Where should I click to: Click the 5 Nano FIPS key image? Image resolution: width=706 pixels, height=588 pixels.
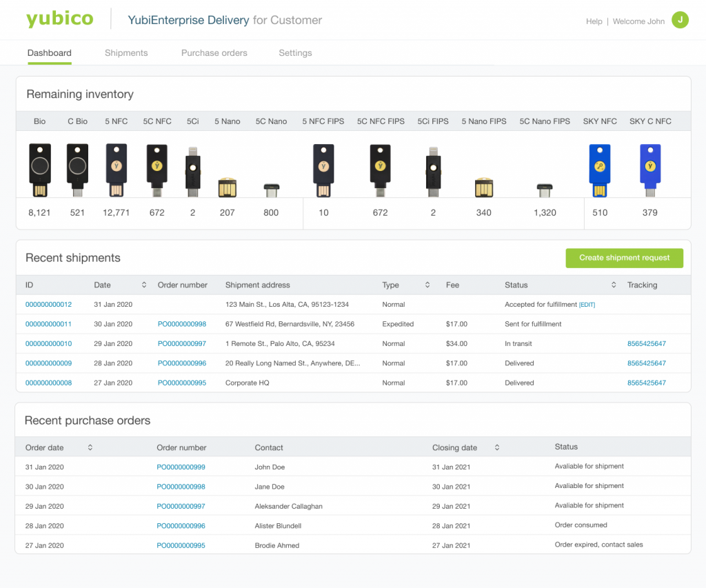pos(484,187)
